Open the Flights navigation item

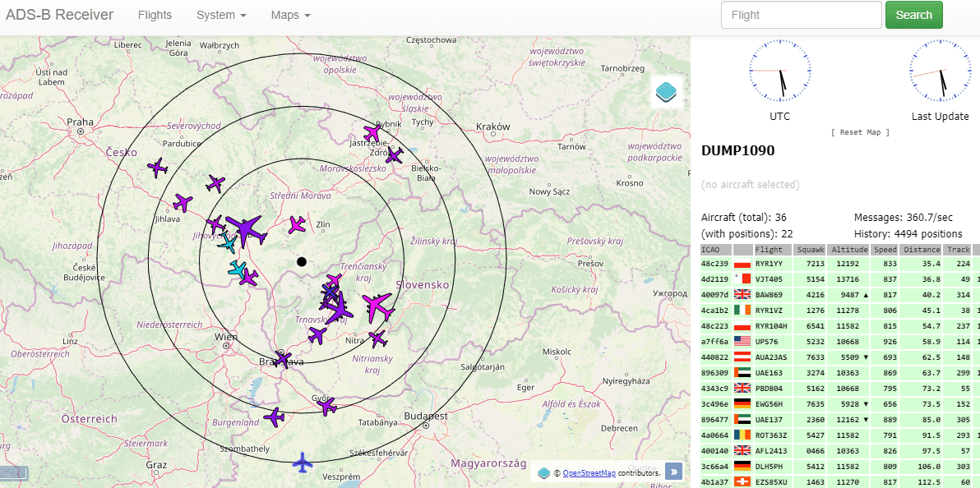coord(155,15)
